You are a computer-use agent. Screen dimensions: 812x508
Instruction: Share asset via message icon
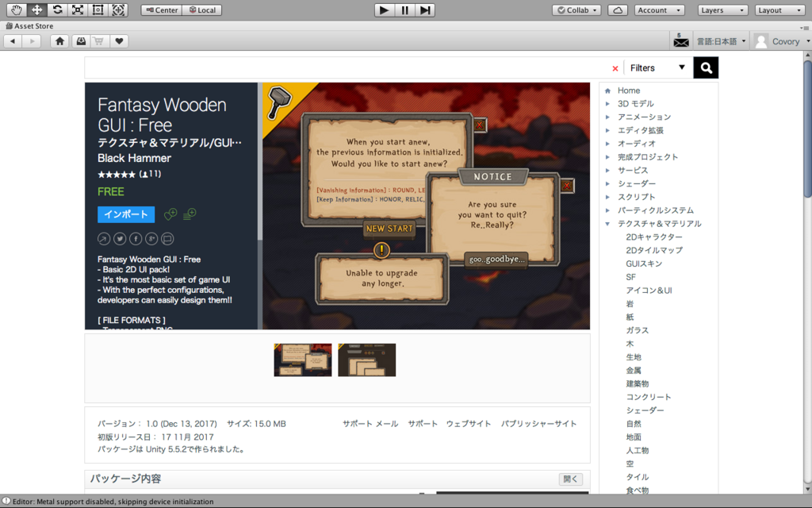[167, 239]
